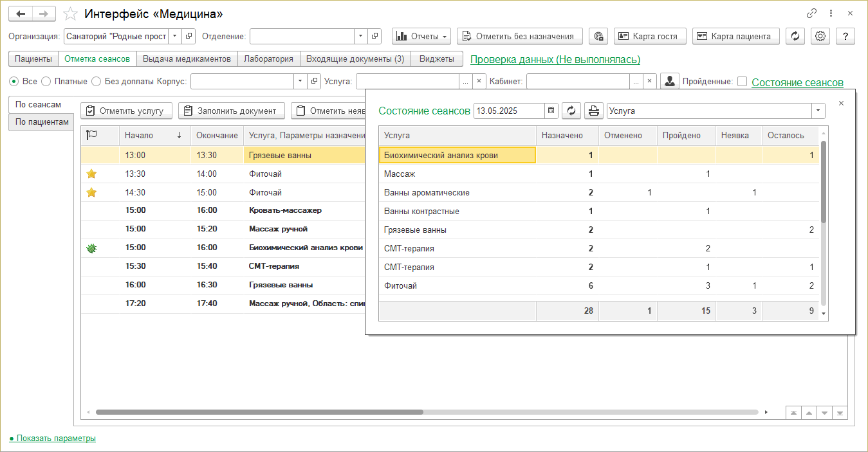Click the print icon in Состояние сеансов popup
This screenshot has height=452, width=868.
(x=593, y=111)
